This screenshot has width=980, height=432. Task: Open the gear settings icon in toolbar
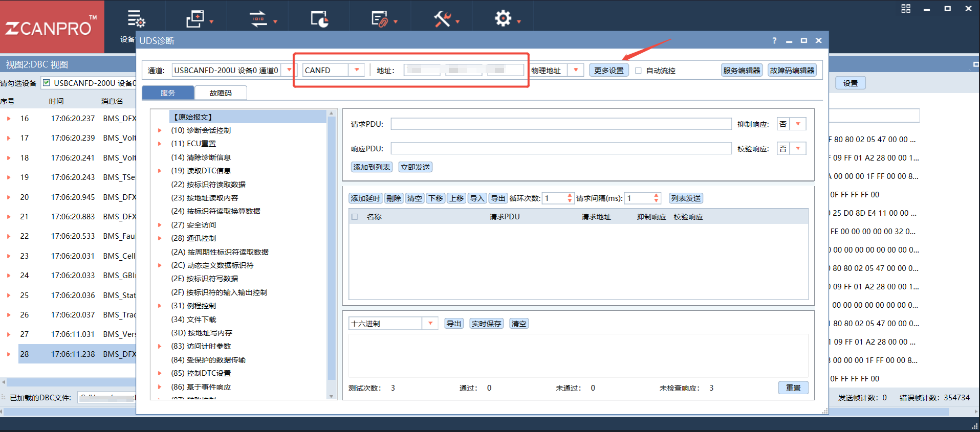click(x=503, y=18)
